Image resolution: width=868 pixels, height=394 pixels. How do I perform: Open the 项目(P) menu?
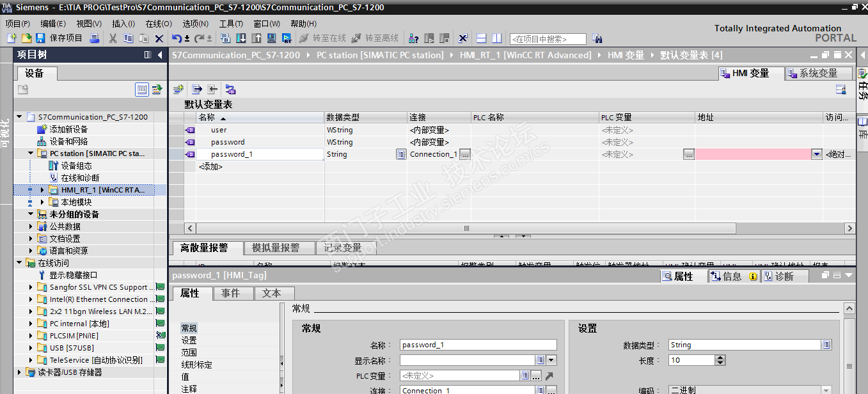(18, 24)
